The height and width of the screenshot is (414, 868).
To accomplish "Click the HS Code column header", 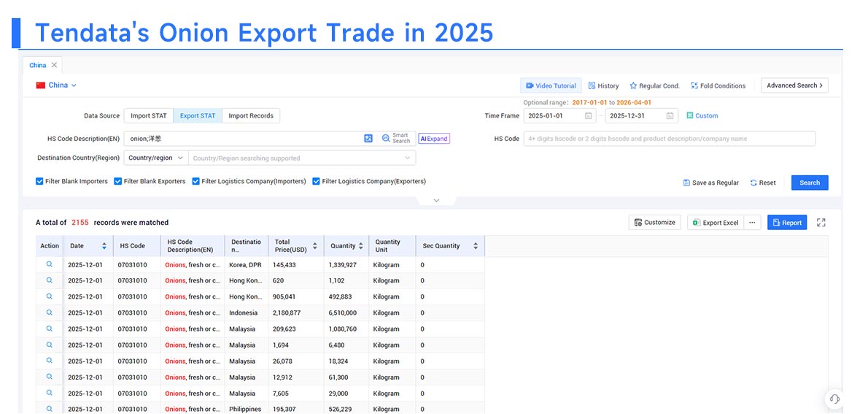I will tap(136, 246).
